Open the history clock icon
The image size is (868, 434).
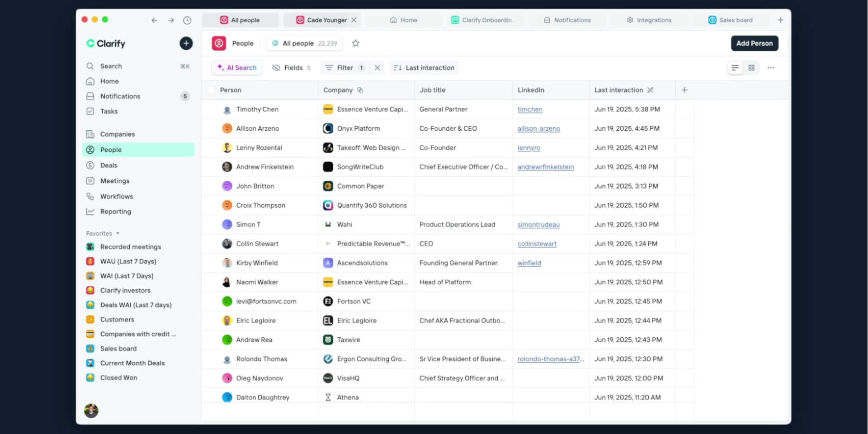click(187, 20)
